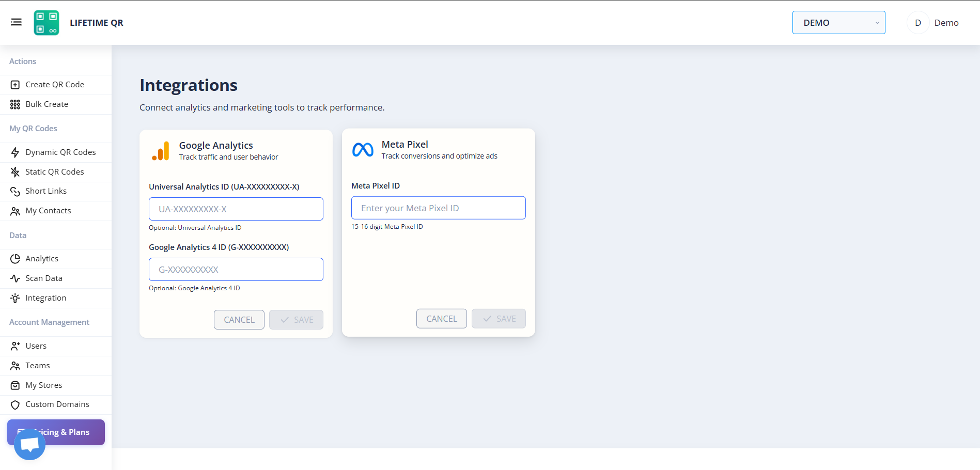Click the Short Links chain icon
The width and height of the screenshot is (980, 470).
tap(15, 192)
